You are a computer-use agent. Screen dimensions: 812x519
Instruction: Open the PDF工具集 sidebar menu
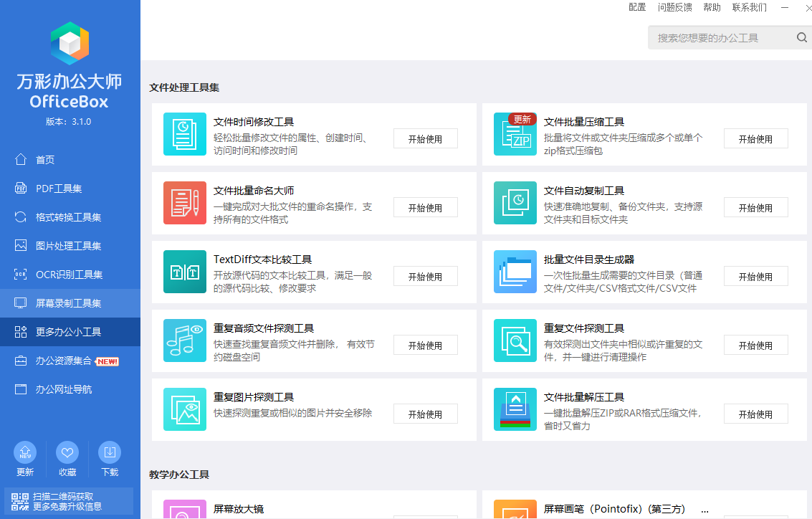[x=59, y=189]
